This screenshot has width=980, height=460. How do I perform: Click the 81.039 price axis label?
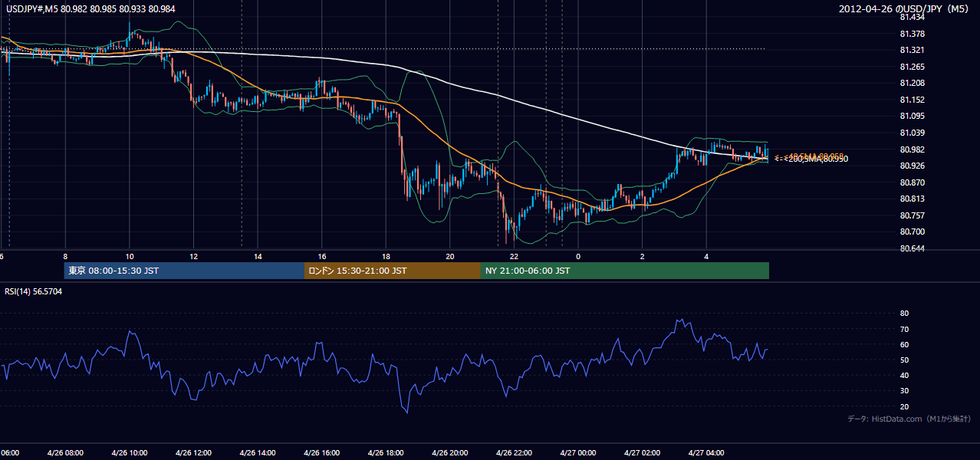click(913, 133)
